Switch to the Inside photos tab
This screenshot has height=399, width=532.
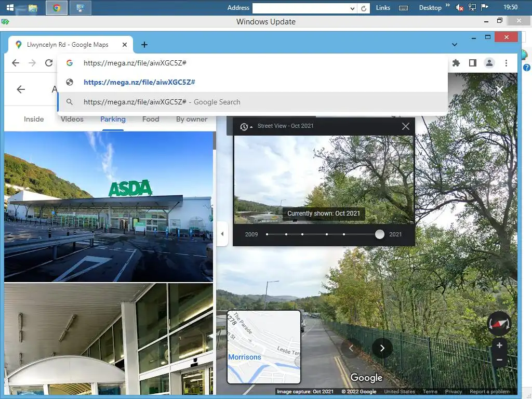[34, 119]
